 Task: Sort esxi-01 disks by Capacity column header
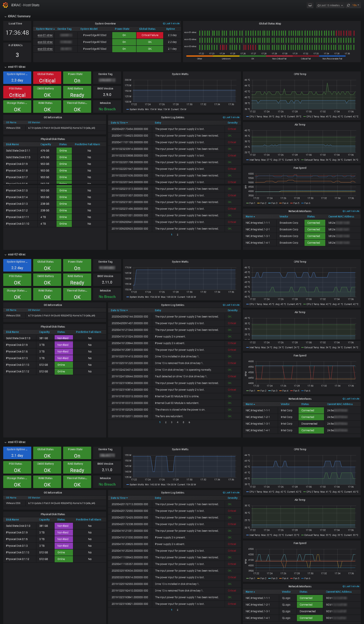pos(45,144)
